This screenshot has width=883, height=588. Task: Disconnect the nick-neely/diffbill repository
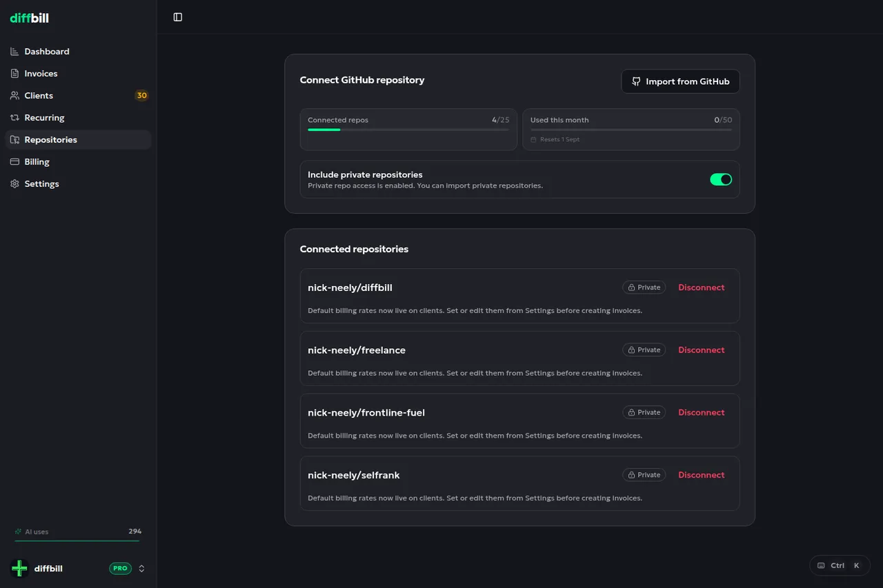click(702, 287)
